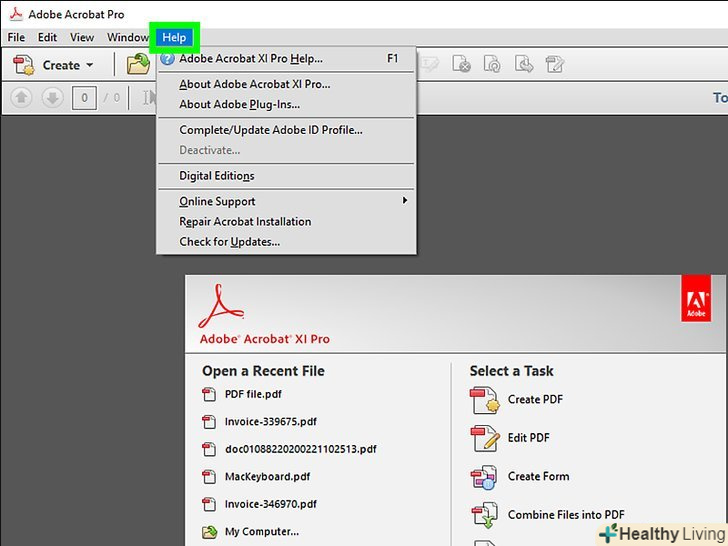Image resolution: width=728 pixels, height=546 pixels.
Task: Select About Adobe Acrobat XI Pro
Action: pyautogui.click(x=286, y=84)
